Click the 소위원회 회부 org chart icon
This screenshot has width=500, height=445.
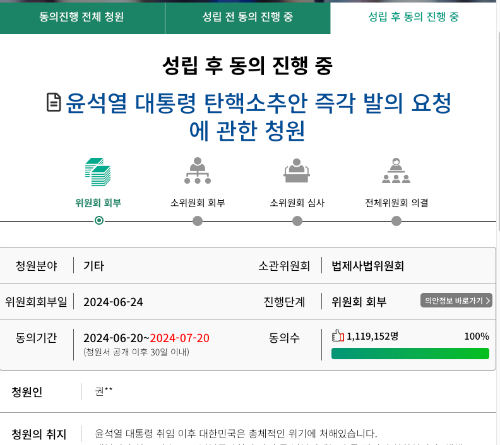coord(198,171)
